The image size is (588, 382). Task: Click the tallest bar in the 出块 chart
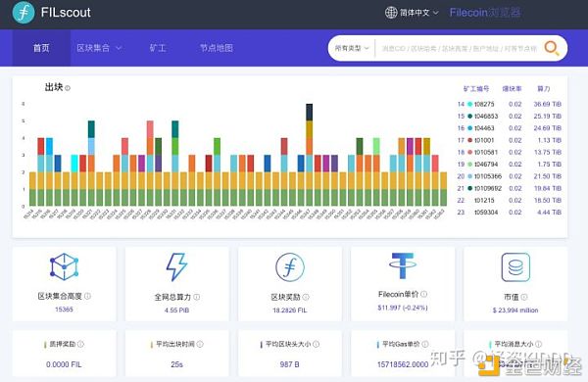[309, 155]
